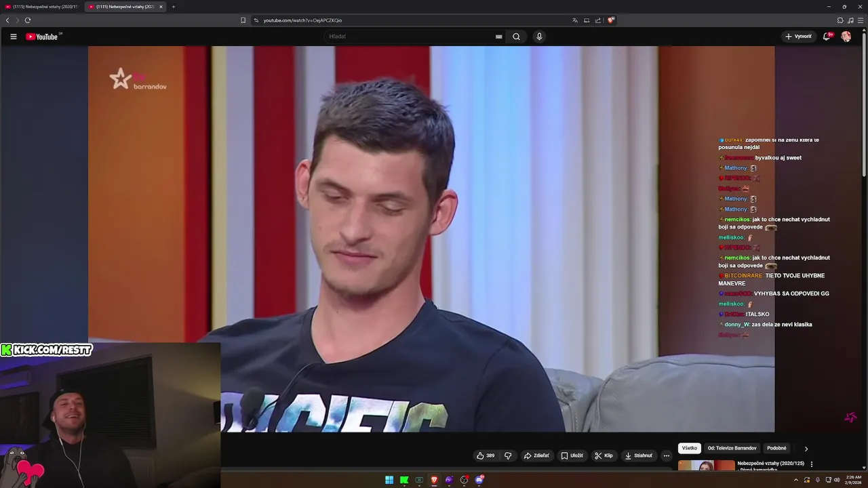Open the on-screen keyboard in search box
868x488 pixels.
tap(499, 37)
